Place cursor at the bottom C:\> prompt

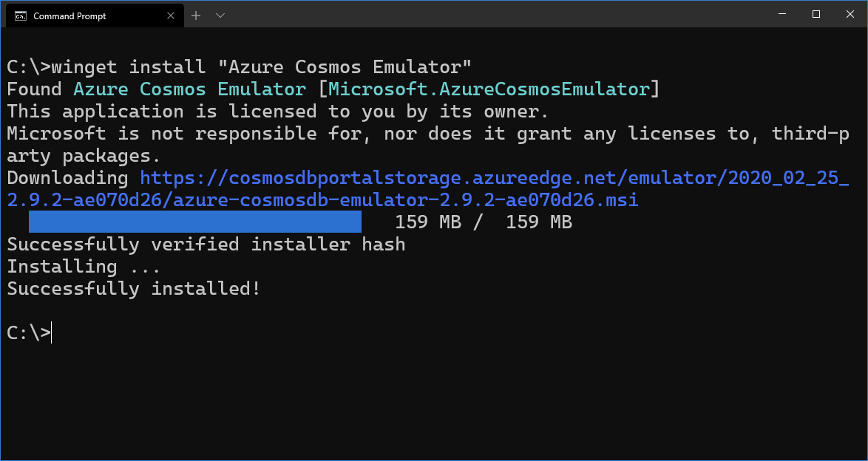[29, 332]
